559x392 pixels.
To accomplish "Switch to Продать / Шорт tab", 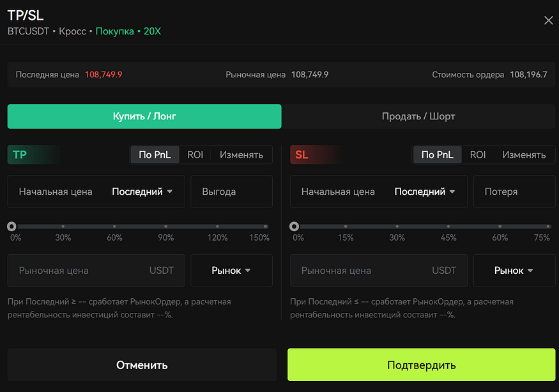I will (418, 116).
